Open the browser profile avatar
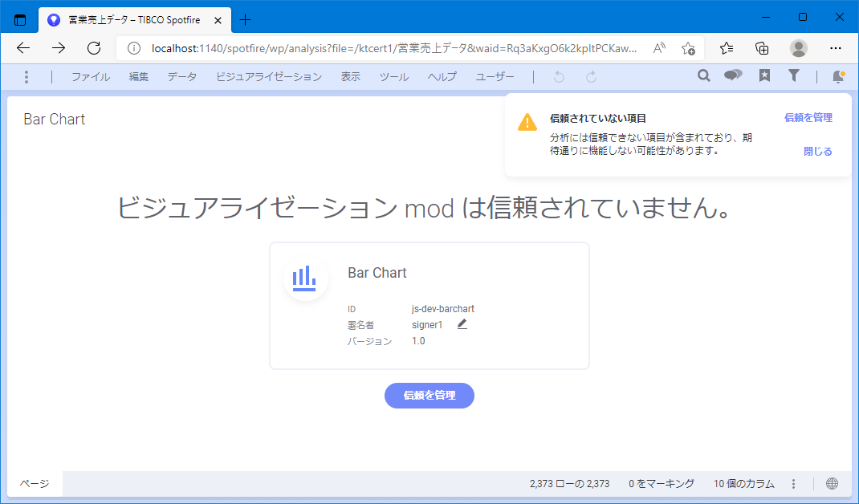 pyautogui.click(x=799, y=48)
